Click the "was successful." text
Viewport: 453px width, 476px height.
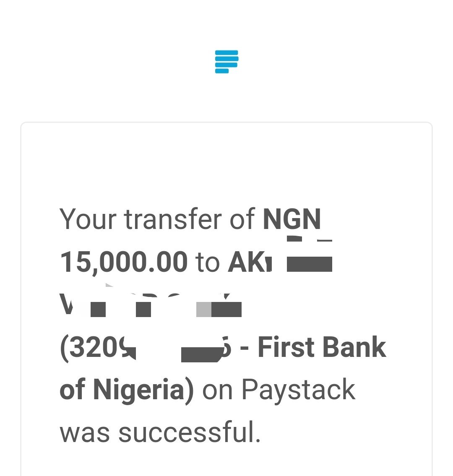(x=160, y=432)
